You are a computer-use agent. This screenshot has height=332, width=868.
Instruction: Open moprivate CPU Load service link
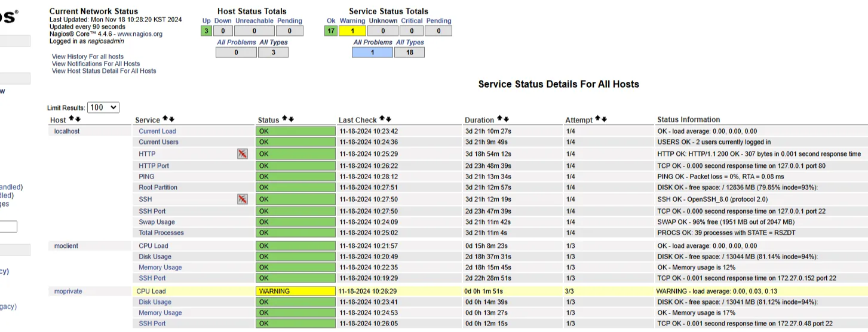pyautogui.click(x=151, y=291)
